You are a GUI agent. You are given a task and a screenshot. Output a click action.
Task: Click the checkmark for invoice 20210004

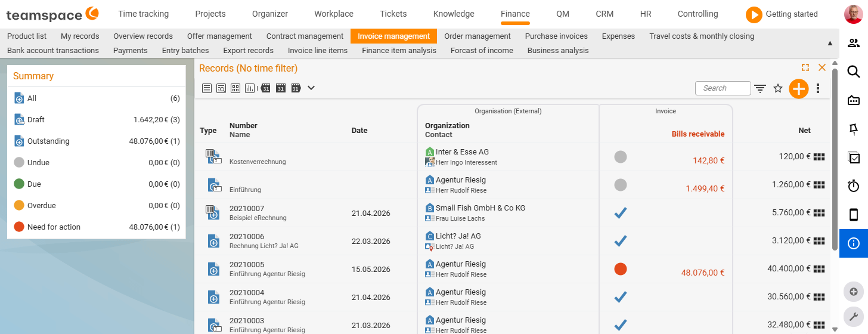click(621, 297)
